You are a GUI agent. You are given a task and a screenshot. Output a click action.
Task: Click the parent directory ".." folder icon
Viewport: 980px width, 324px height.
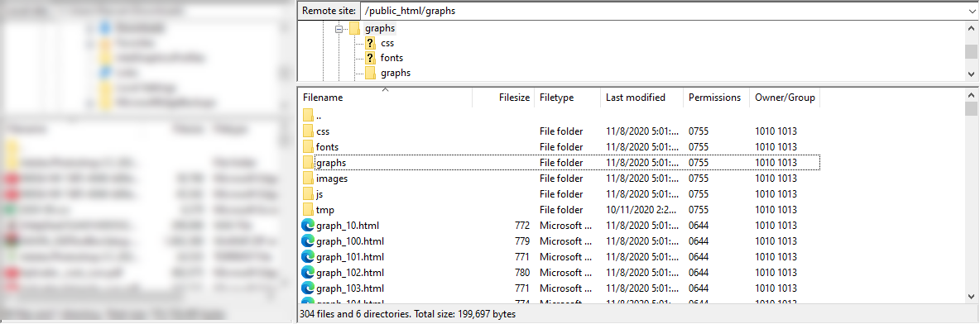pos(308,116)
